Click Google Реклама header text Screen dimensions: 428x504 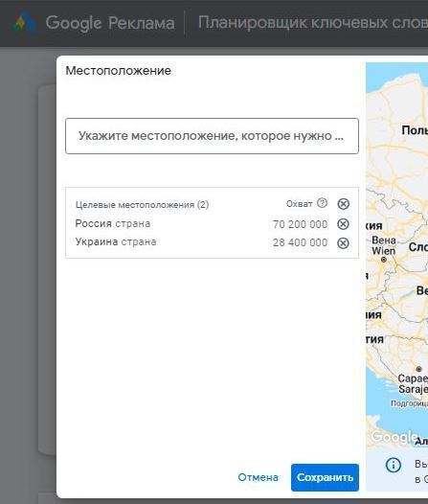pos(110,23)
